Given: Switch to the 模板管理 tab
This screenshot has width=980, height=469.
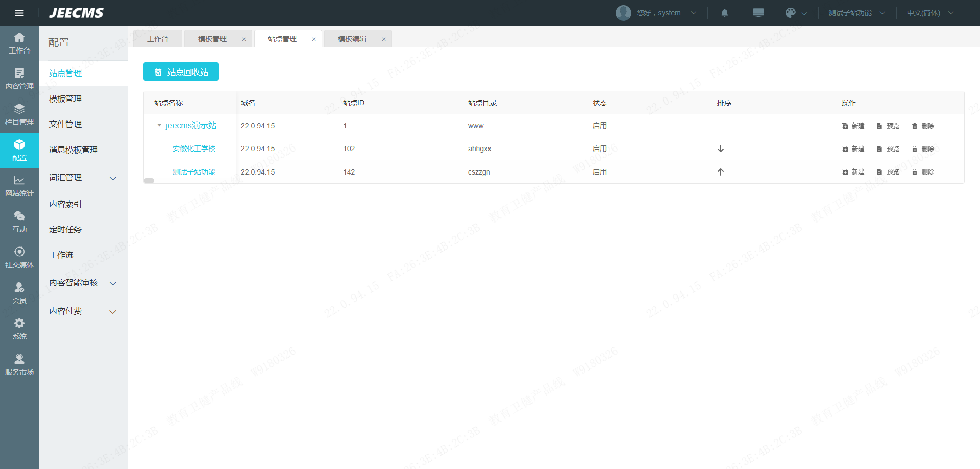Looking at the screenshot, I should [x=212, y=39].
